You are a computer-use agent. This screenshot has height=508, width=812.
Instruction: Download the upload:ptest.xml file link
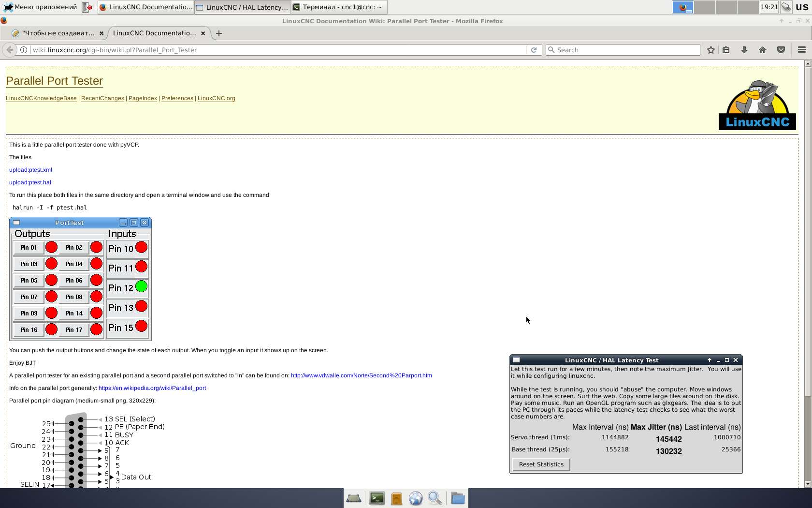pos(30,170)
